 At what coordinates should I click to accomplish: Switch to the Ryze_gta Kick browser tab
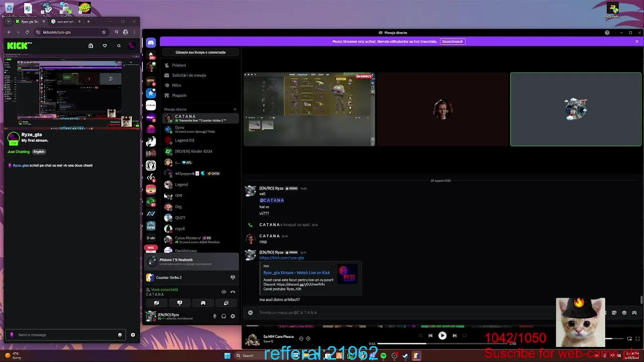click(30, 22)
